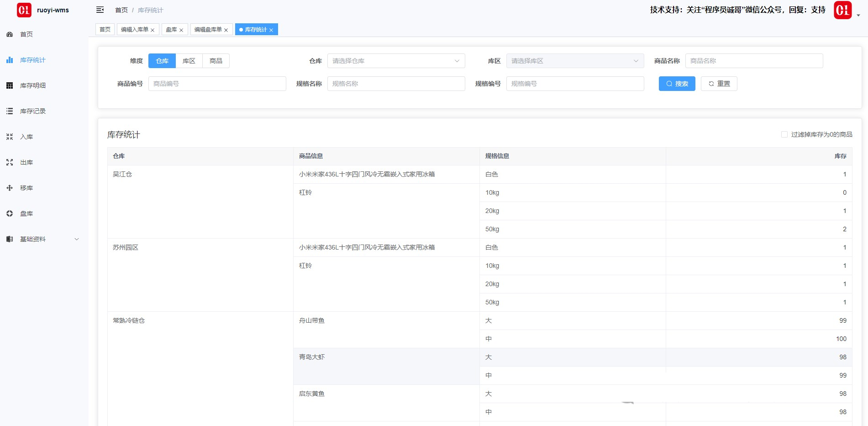Click the 库存明细 grid icon in sidebar
Image resolution: width=868 pixels, height=426 pixels.
pos(10,85)
